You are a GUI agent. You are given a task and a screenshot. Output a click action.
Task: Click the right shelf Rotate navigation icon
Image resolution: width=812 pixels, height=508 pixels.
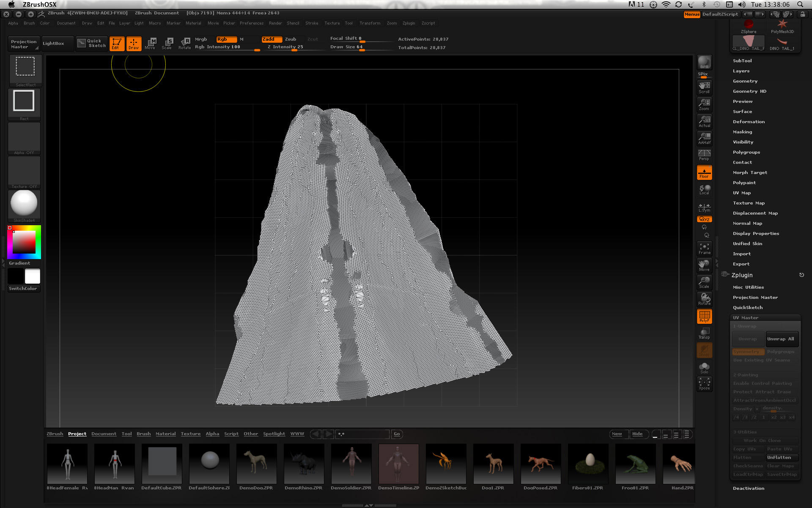[704, 299]
